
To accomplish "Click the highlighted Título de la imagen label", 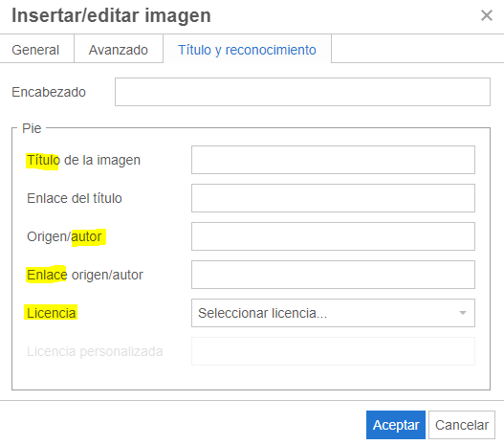I will coord(83,160).
